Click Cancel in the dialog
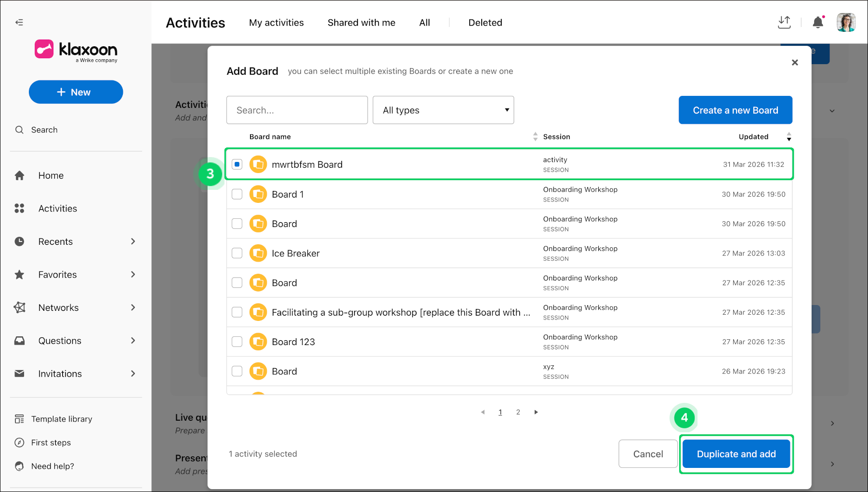The width and height of the screenshot is (868, 492). 648,454
